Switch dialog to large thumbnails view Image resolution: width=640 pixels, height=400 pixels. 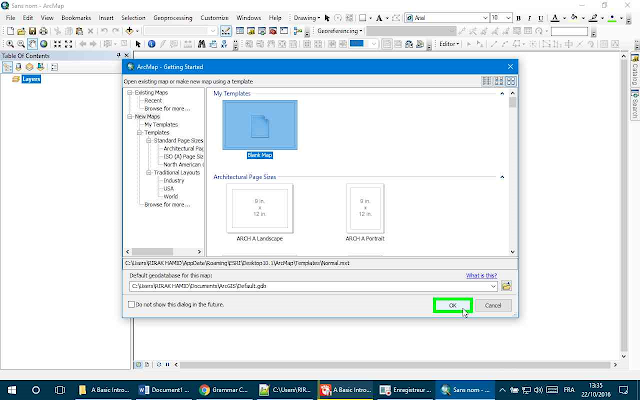tap(511, 81)
